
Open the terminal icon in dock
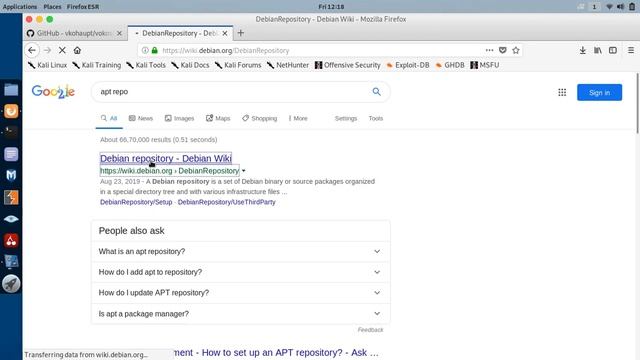tap(11, 132)
